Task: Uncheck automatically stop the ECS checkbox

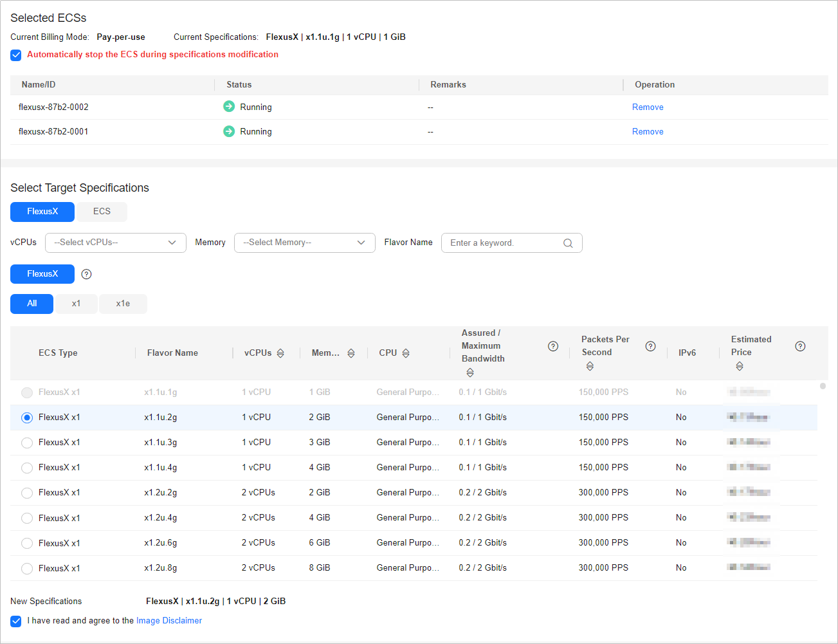Action: [x=16, y=55]
